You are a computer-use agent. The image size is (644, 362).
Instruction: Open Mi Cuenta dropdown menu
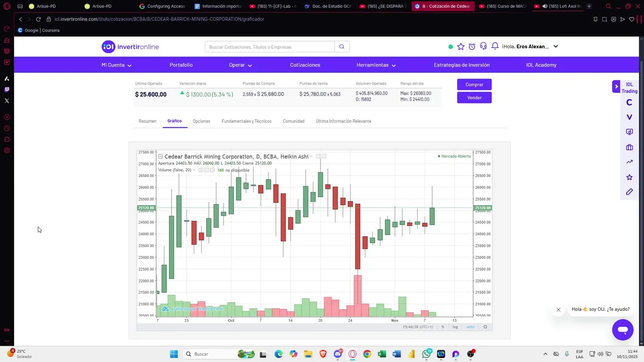116,65
